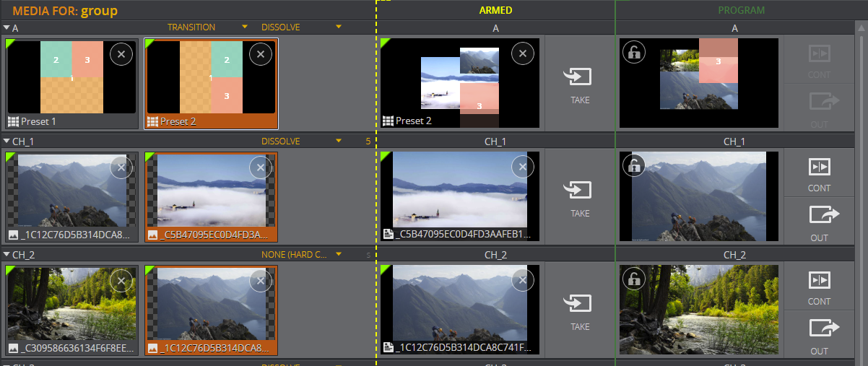
Task: Click armed Preset 2 grid icon
Action: (x=388, y=121)
